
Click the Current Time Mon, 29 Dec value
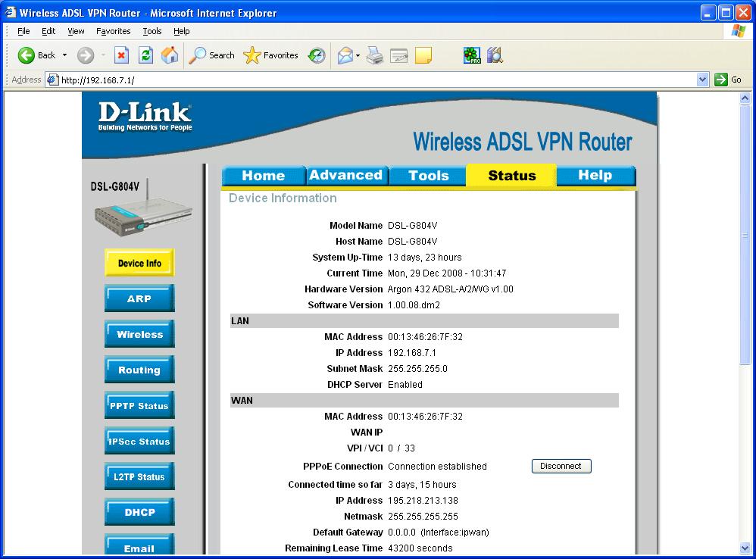point(447,273)
